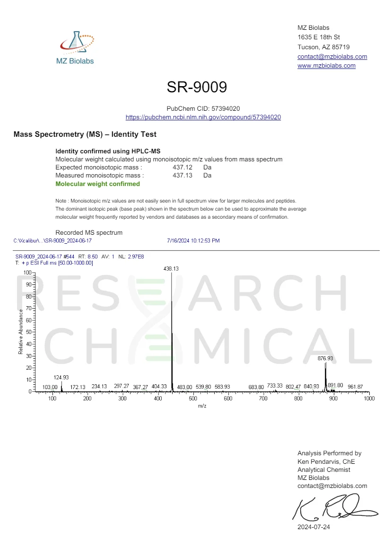
Task: Click the handwritten signature
Action: click(x=335, y=508)
